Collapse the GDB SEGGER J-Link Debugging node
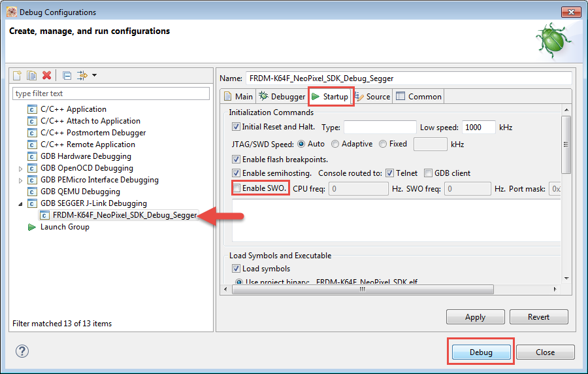588x374 pixels. pyautogui.click(x=20, y=203)
